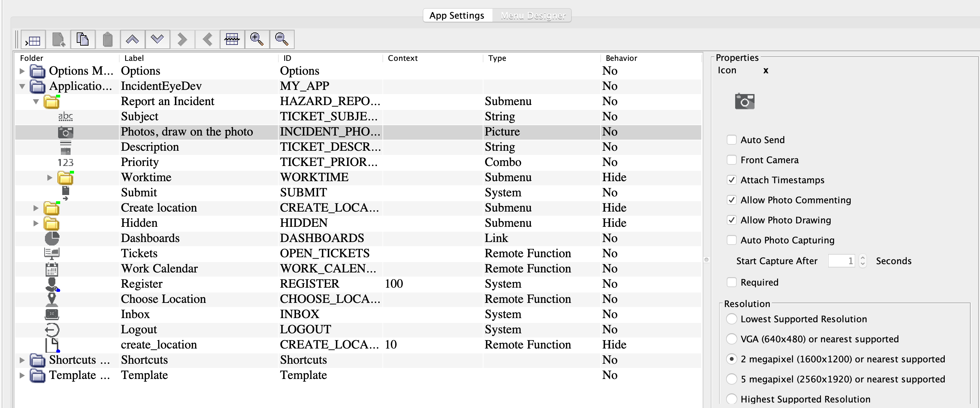The width and height of the screenshot is (980, 408).
Task: Remove the icon using the x button
Action: pyautogui.click(x=766, y=71)
